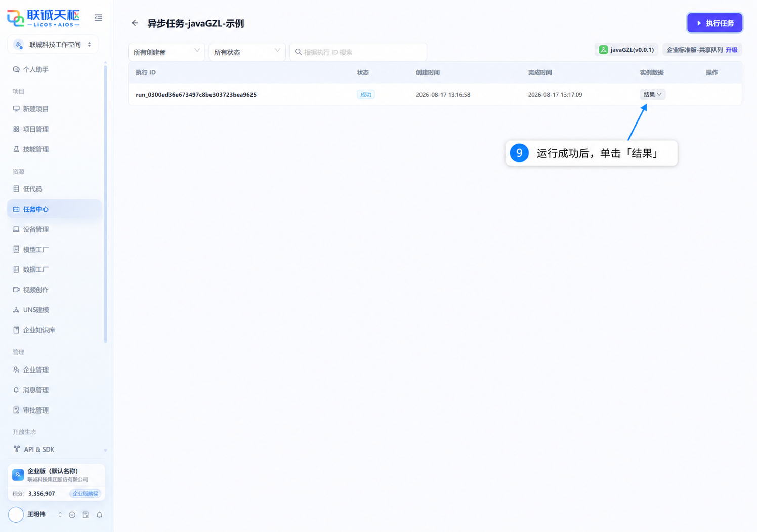Click the 成功 status tag
Screen dimensions: 757x532
tap(365, 95)
